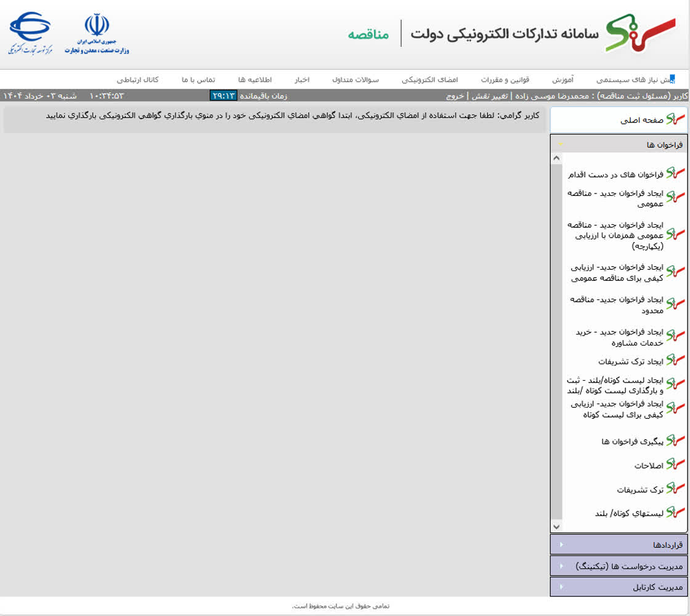Click the remaining session time counter ۲۹:۱۳
Viewport: 690px width, 616px height.
pos(223,95)
